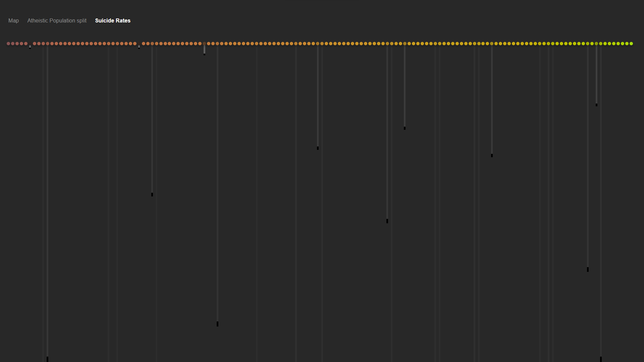Screen dimensions: 644x362
Task: Click the end marker of the long green-section bar
Action: (588, 269)
